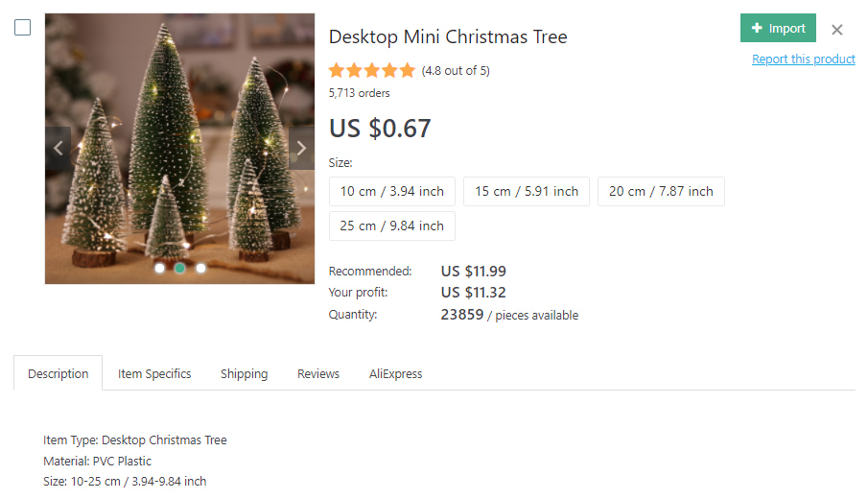
Task: Choose the 25 cm / 9.84 inch size
Action: pyautogui.click(x=392, y=226)
